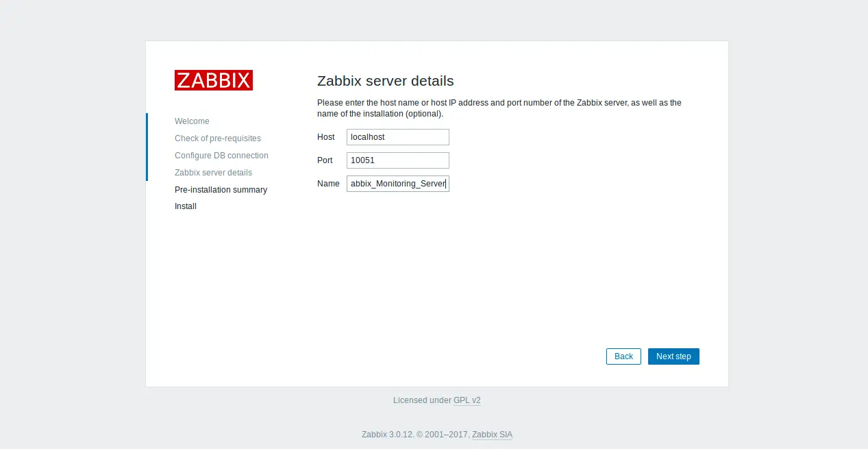This screenshot has width=868, height=449.
Task: Open the Pre-installation summary step
Action: (x=221, y=190)
